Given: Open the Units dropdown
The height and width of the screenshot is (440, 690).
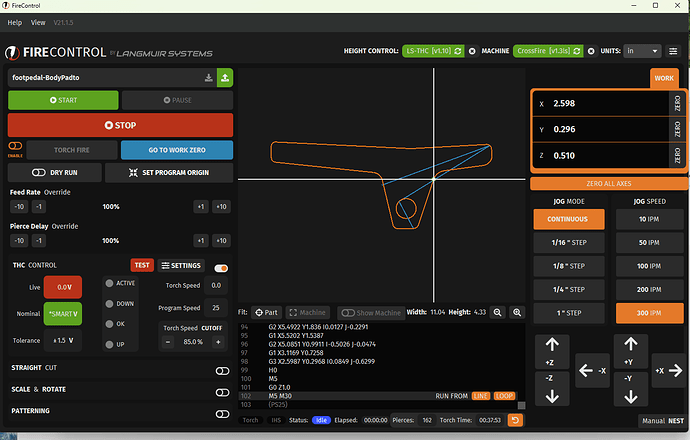Looking at the screenshot, I should click(641, 50).
